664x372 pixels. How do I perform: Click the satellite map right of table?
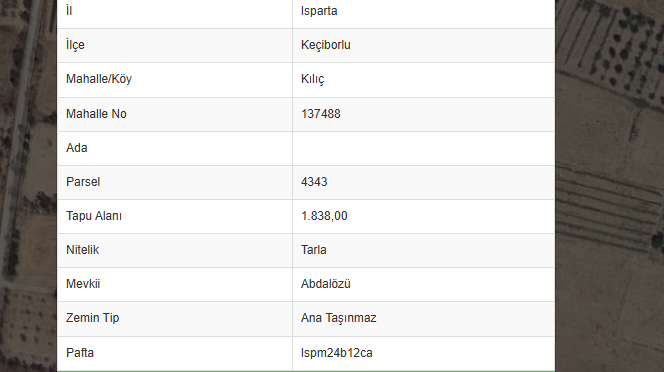tap(609, 186)
